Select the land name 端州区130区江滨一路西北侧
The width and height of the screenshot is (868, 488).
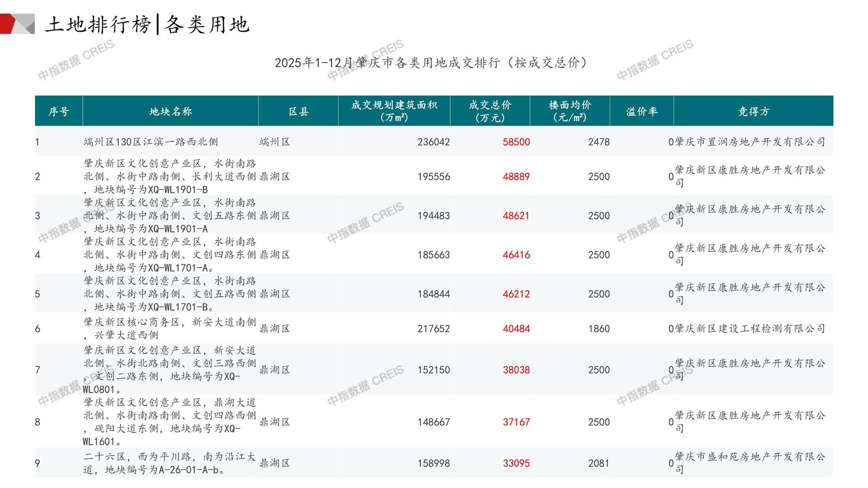click(x=151, y=142)
